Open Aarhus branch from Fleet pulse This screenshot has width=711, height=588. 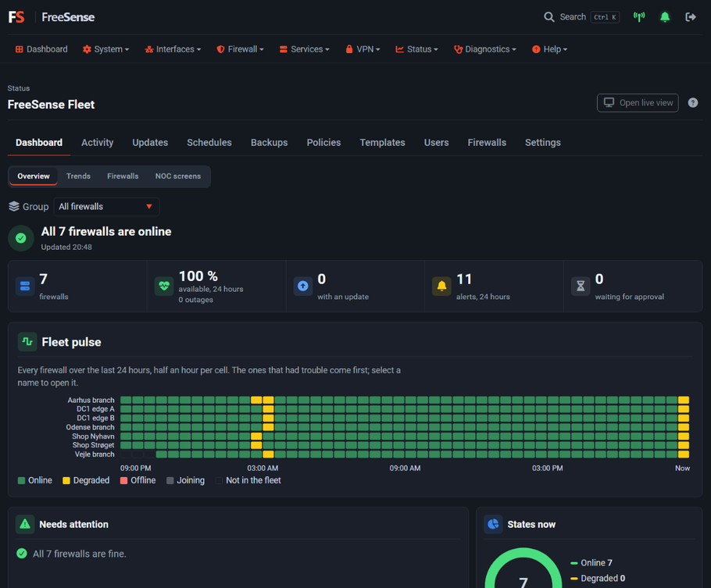tap(91, 400)
